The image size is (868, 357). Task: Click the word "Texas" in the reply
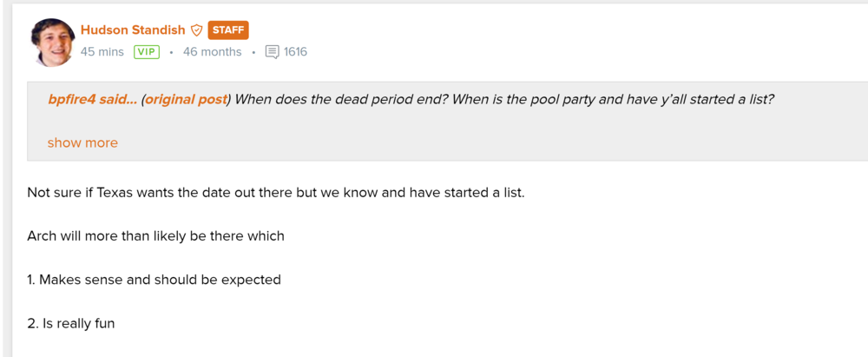(x=117, y=192)
